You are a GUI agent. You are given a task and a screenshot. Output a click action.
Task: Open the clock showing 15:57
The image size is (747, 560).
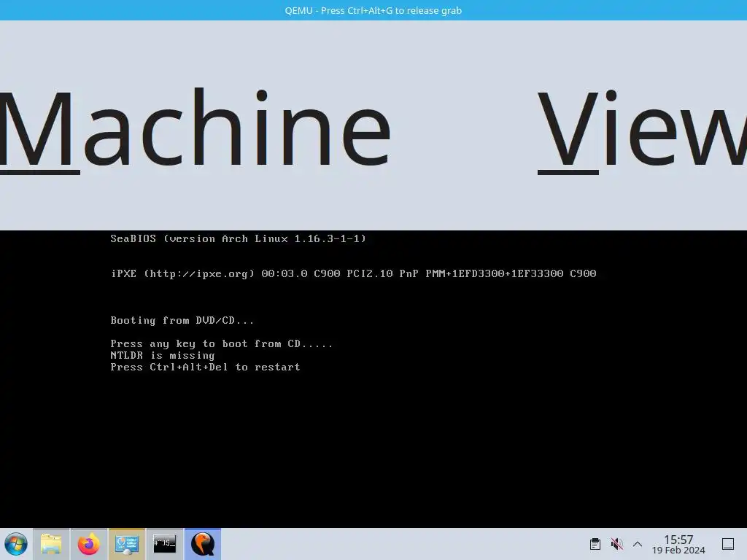[678, 544]
